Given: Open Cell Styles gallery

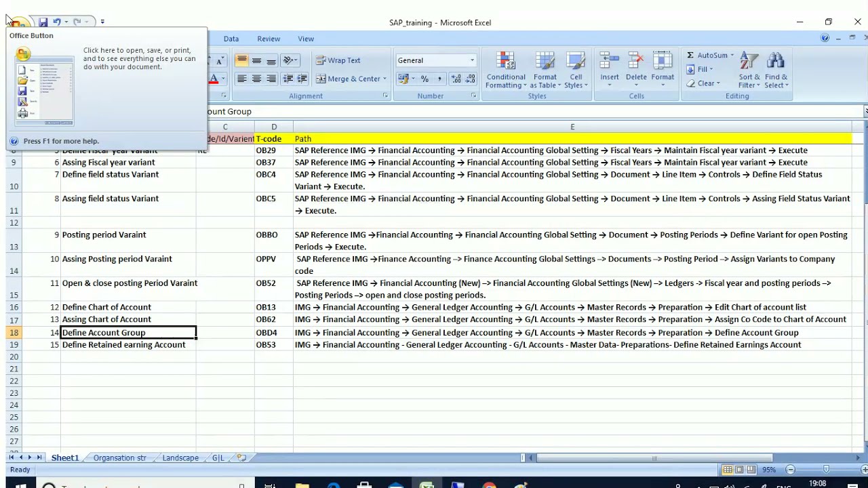Looking at the screenshot, I should pos(576,70).
